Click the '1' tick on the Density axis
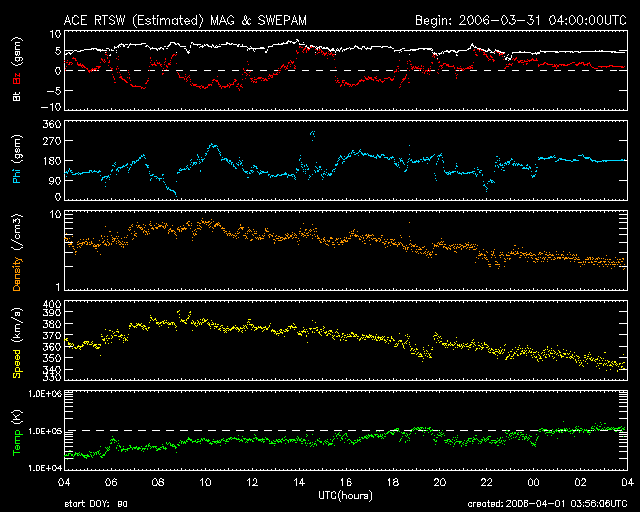Image resolution: width=640 pixels, height=512 pixels. 58,287
